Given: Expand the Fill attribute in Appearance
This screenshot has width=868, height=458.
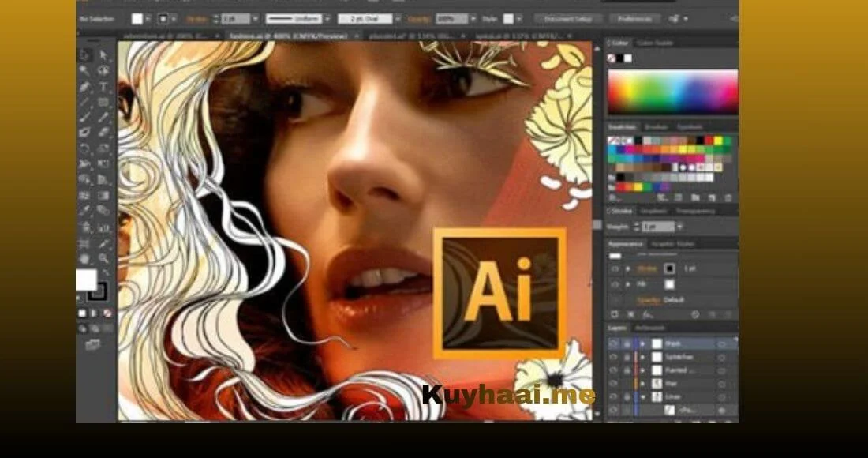Looking at the screenshot, I should pyautogui.click(x=628, y=284).
